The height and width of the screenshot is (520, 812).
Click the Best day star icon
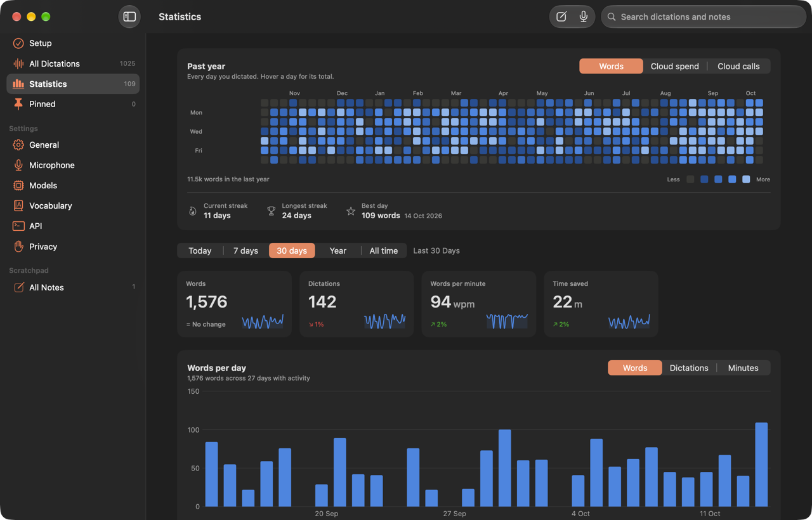tap(351, 211)
